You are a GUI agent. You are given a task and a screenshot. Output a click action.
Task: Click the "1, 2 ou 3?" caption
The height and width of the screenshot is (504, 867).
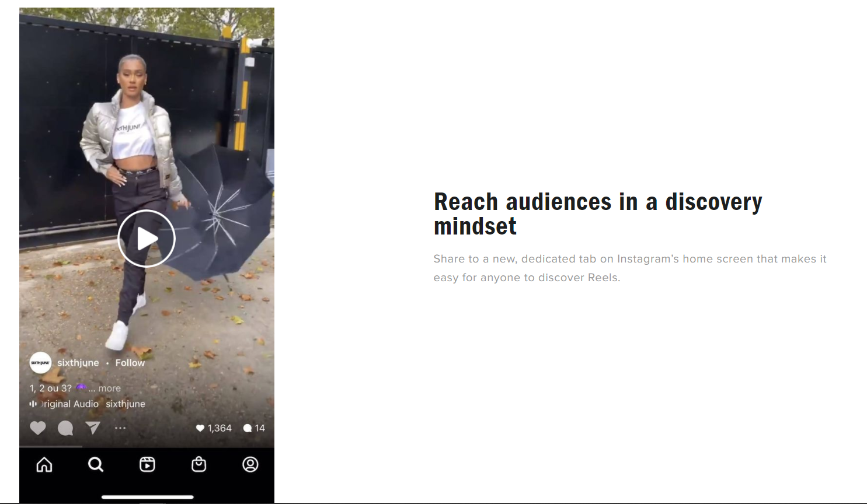pyautogui.click(x=51, y=388)
